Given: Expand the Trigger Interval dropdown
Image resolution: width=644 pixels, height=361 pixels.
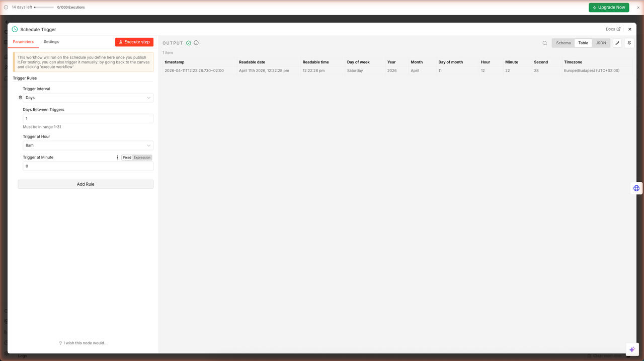Looking at the screenshot, I should [x=88, y=98].
